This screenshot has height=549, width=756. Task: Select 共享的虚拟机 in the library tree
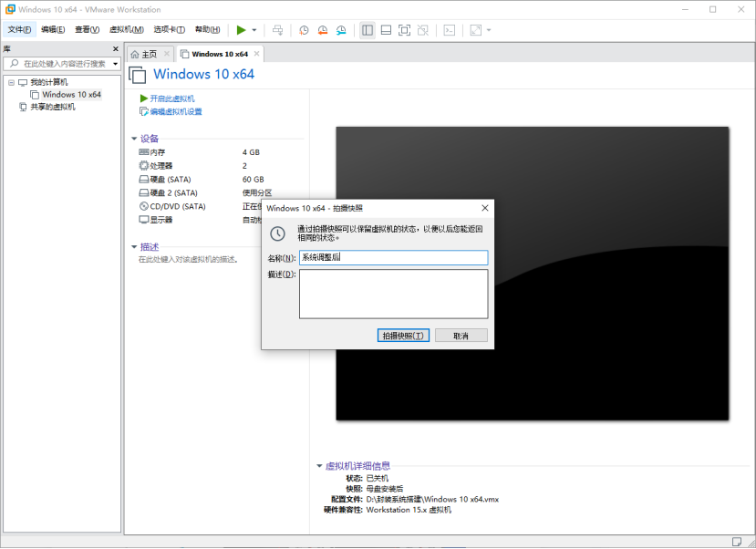point(53,107)
